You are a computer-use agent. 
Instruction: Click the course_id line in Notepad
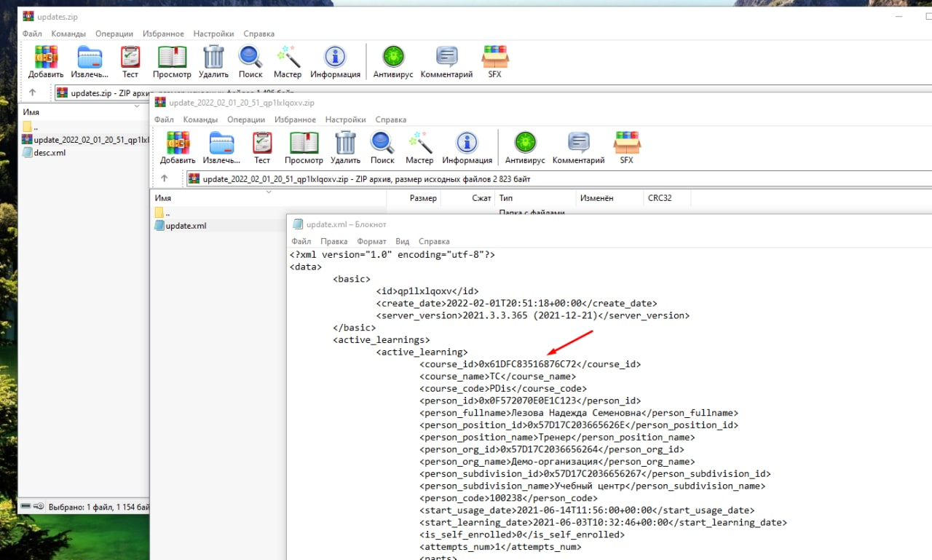click(x=530, y=364)
